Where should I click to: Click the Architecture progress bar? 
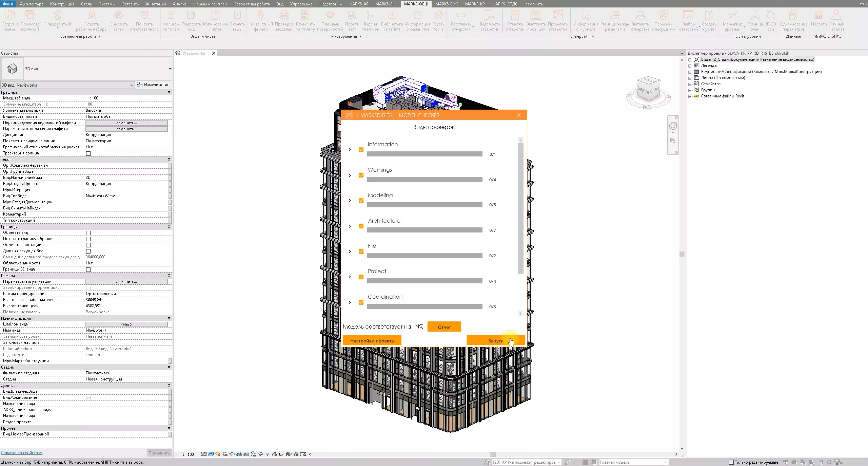425,230
